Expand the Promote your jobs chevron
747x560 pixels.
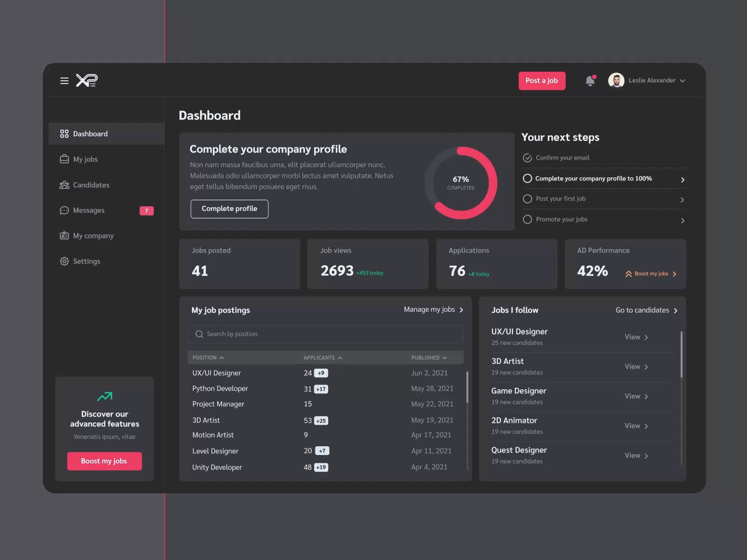[x=683, y=220]
